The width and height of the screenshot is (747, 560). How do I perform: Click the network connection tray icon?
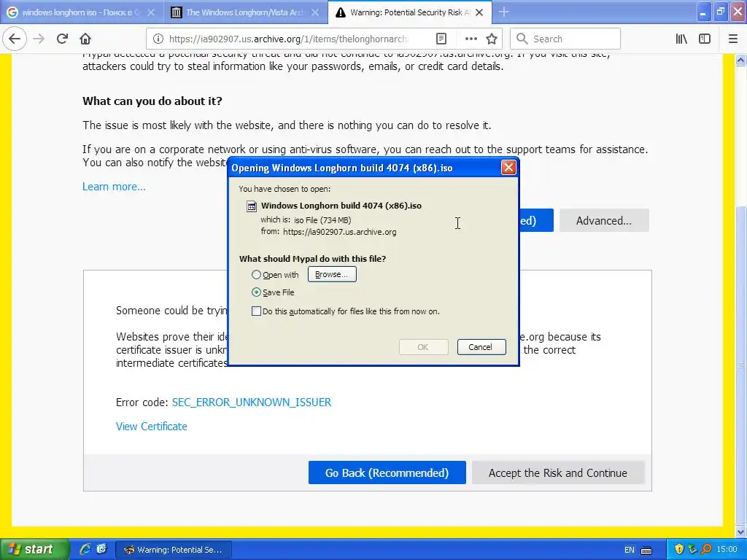pos(693,550)
